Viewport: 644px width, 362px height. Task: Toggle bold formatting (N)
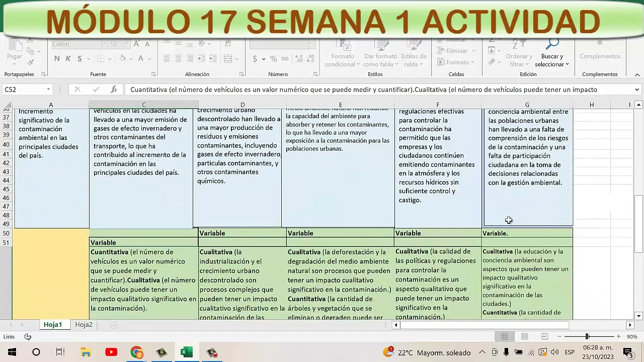pos(57,59)
